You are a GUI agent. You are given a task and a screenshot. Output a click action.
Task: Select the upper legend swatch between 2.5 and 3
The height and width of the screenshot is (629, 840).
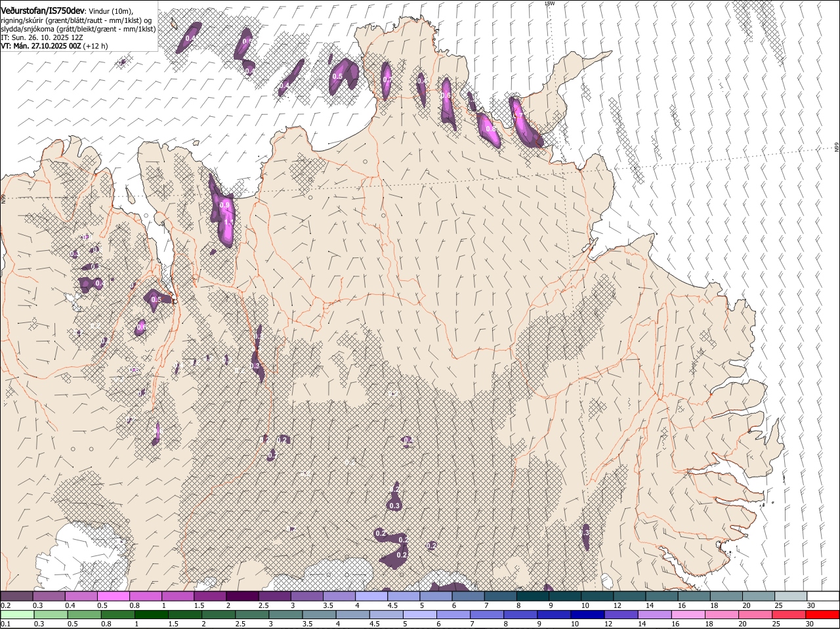click(274, 596)
